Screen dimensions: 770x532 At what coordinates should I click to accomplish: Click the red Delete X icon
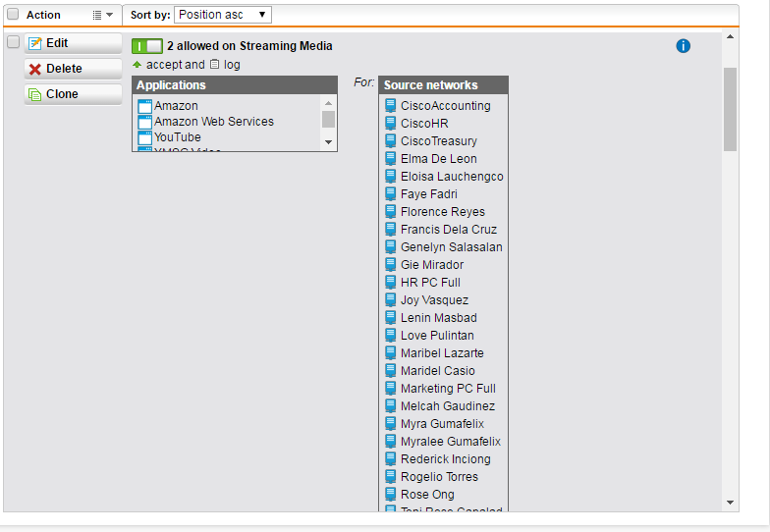pos(35,69)
